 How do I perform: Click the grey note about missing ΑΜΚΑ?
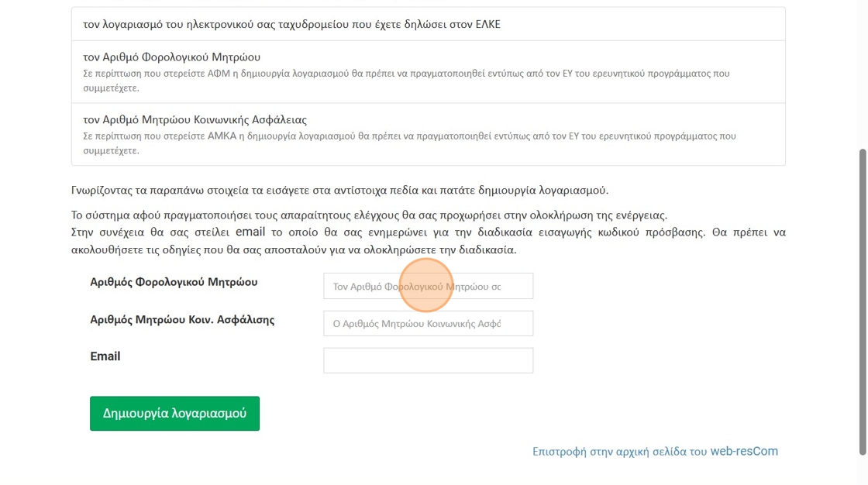(x=410, y=143)
